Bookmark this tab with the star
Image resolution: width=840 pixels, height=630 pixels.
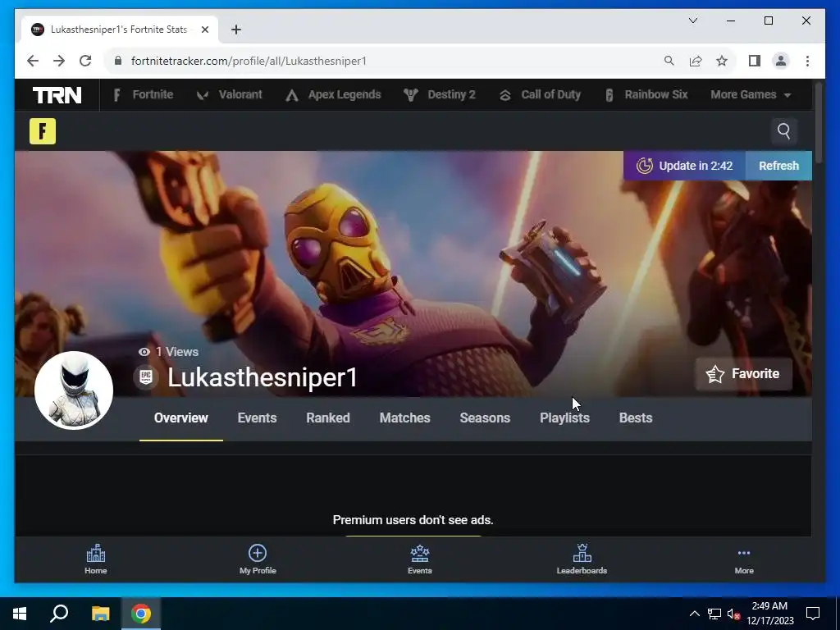point(722,61)
